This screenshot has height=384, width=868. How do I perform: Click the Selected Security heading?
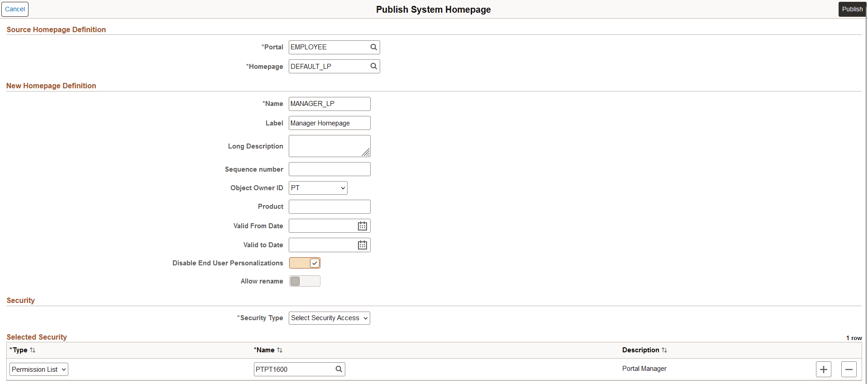point(37,337)
